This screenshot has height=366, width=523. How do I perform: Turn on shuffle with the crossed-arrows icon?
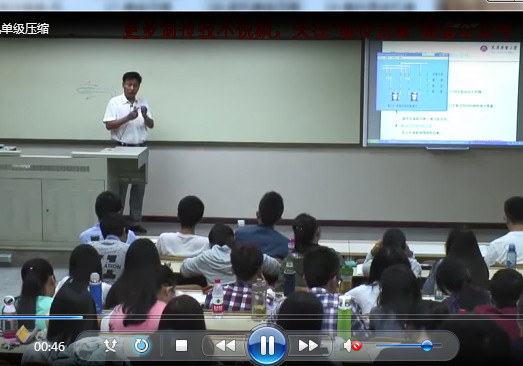coord(110,346)
